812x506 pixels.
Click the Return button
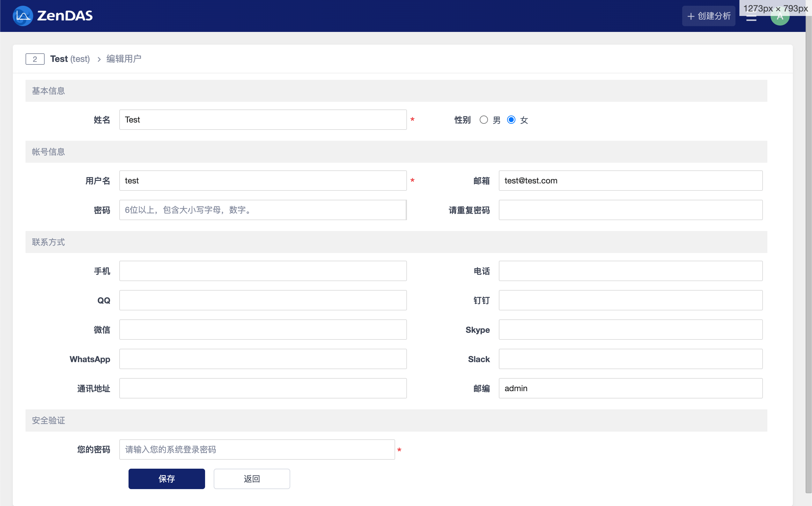pyautogui.click(x=252, y=479)
